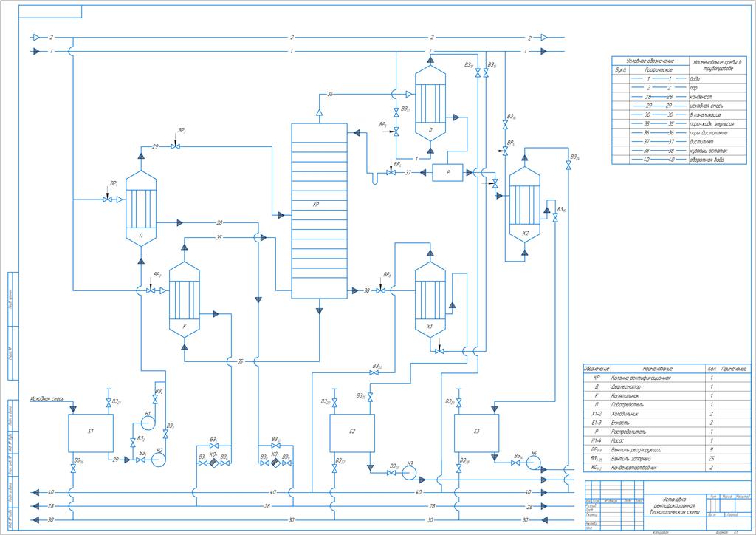Click valve ВЗ2 below pump Н1
The width and height of the screenshot is (756, 535).
[132, 443]
